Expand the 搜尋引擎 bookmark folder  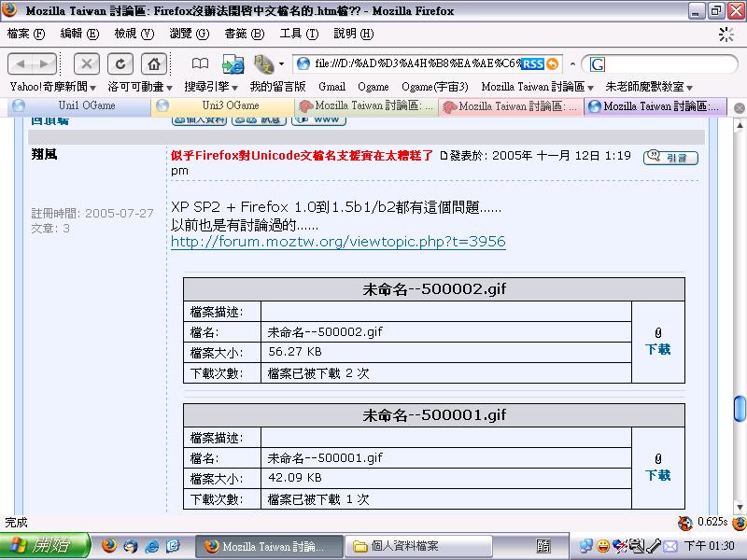(x=211, y=87)
